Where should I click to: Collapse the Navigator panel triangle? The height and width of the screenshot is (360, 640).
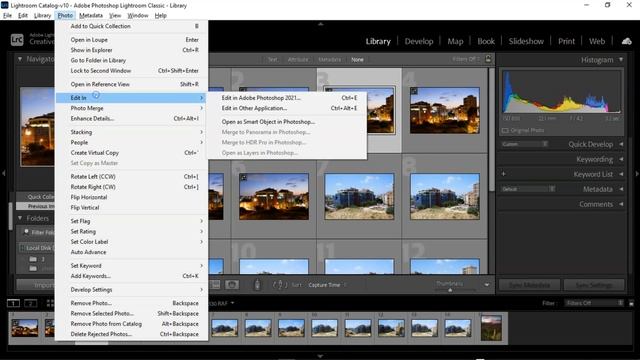20,59
